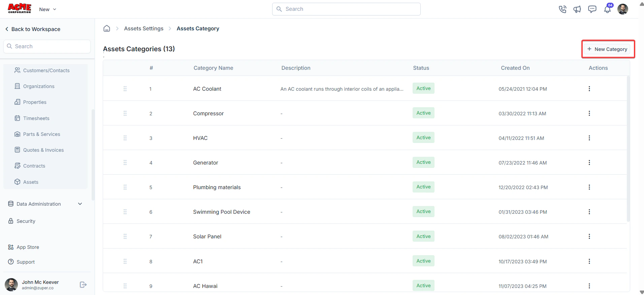Click the date '07/23/2022 11:46 AM'

(523, 163)
